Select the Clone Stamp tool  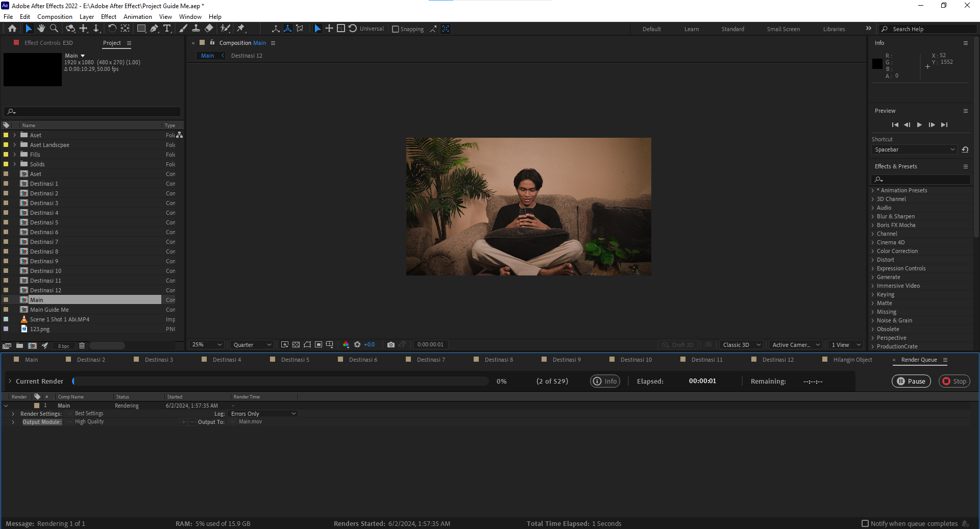click(196, 29)
